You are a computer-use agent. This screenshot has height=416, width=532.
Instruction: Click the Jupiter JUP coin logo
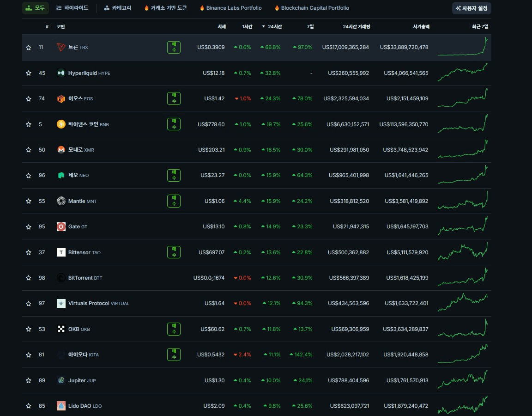(x=61, y=380)
